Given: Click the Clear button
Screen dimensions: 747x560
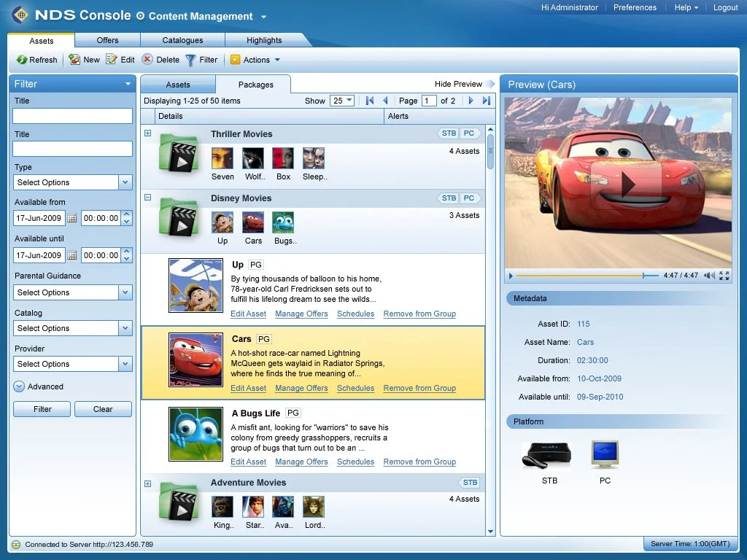Looking at the screenshot, I should pos(103,409).
